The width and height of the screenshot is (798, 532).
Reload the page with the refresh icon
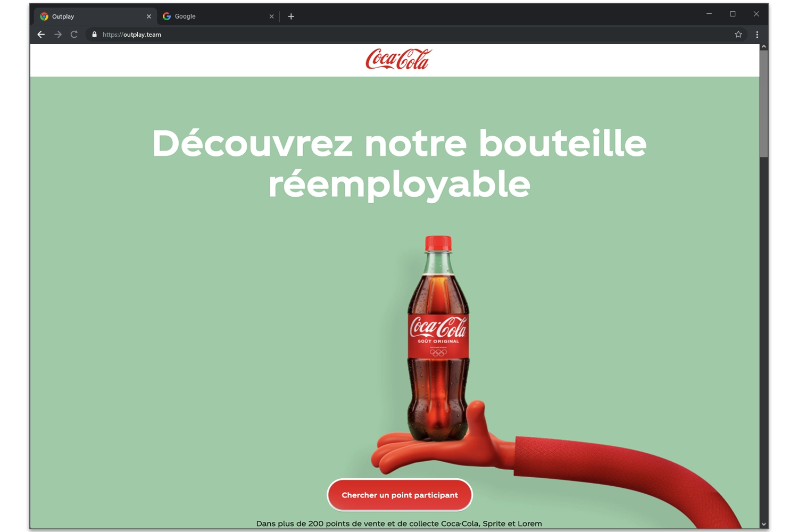coord(74,35)
